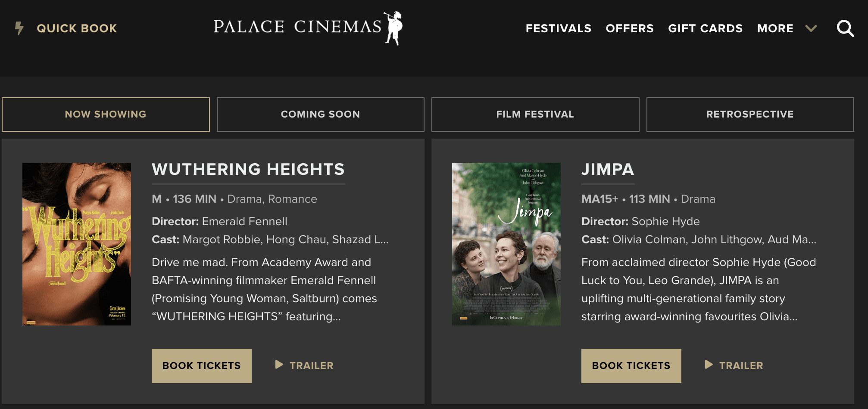
Task: Watch the Wuthering Heights trailer link
Action: coord(312,366)
